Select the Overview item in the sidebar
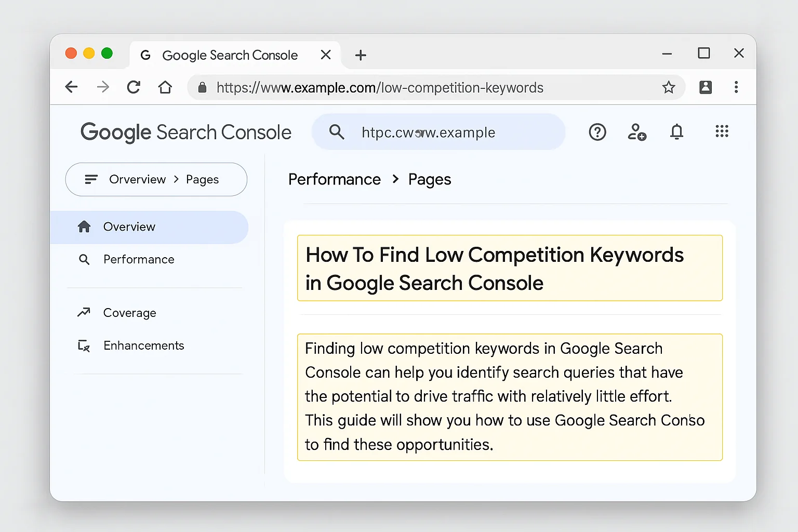798x532 pixels. pyautogui.click(x=128, y=227)
